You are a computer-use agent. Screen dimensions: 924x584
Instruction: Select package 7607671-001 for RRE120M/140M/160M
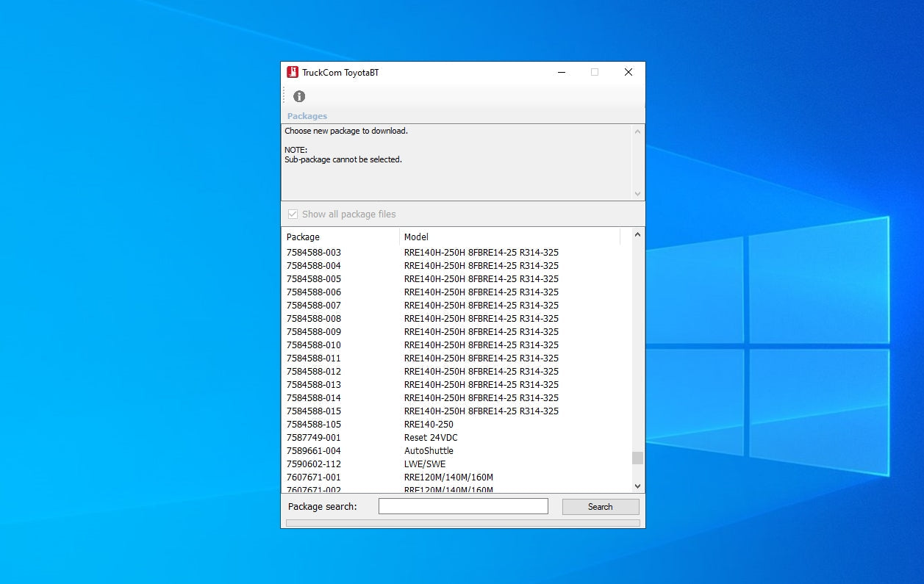coord(314,477)
